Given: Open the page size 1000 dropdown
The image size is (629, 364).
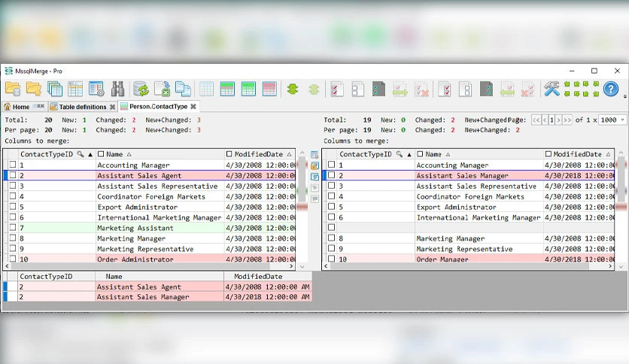Looking at the screenshot, I should click(612, 120).
